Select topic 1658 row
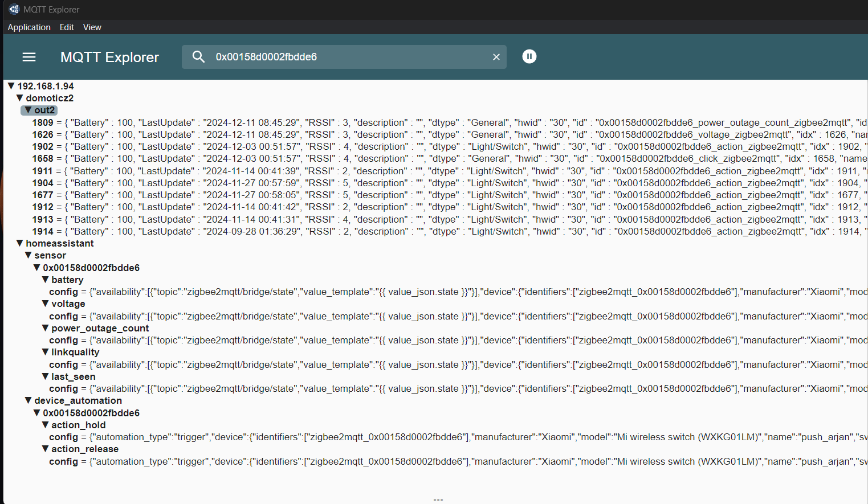 [x=450, y=158]
